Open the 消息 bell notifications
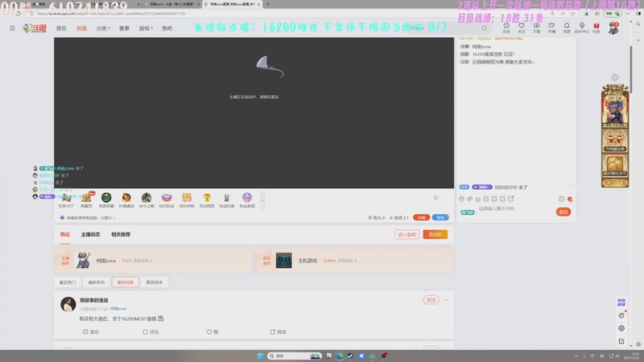The height and width of the screenshot is (362, 644). click(567, 27)
